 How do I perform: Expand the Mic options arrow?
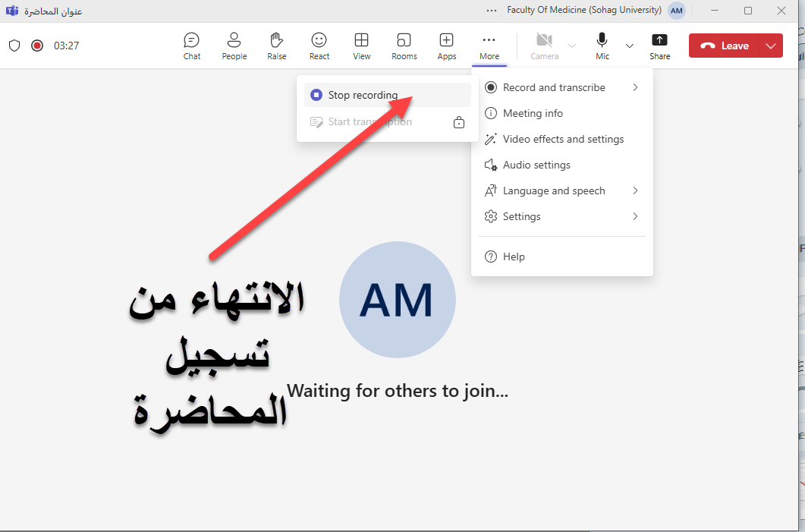pyautogui.click(x=629, y=46)
